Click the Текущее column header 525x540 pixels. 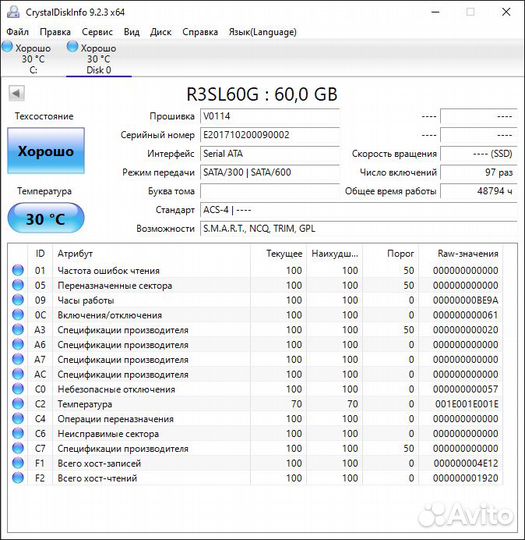[278, 254]
